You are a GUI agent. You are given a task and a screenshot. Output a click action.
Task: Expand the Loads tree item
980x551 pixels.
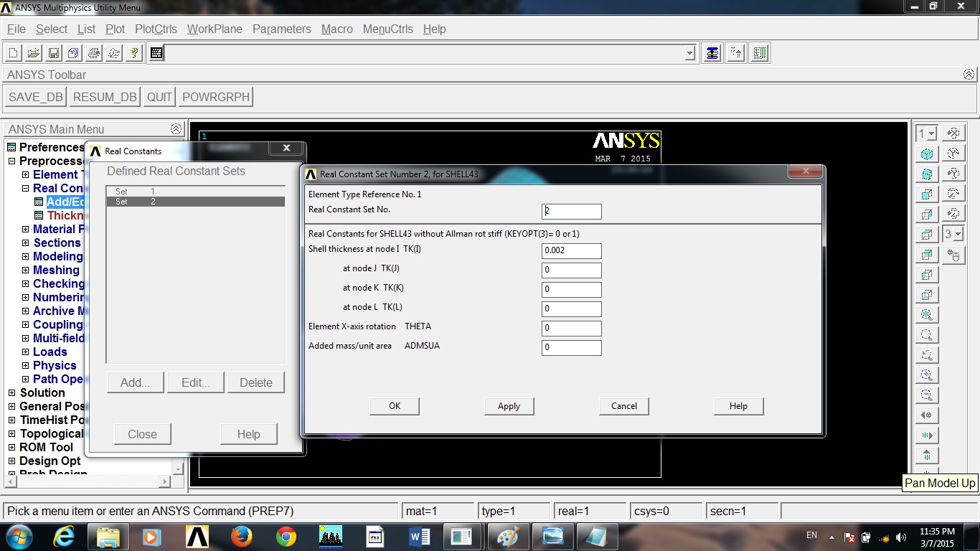click(x=26, y=352)
